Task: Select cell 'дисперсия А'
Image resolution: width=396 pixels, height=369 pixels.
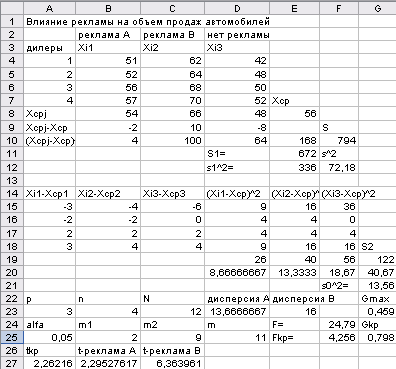Action: point(237,299)
